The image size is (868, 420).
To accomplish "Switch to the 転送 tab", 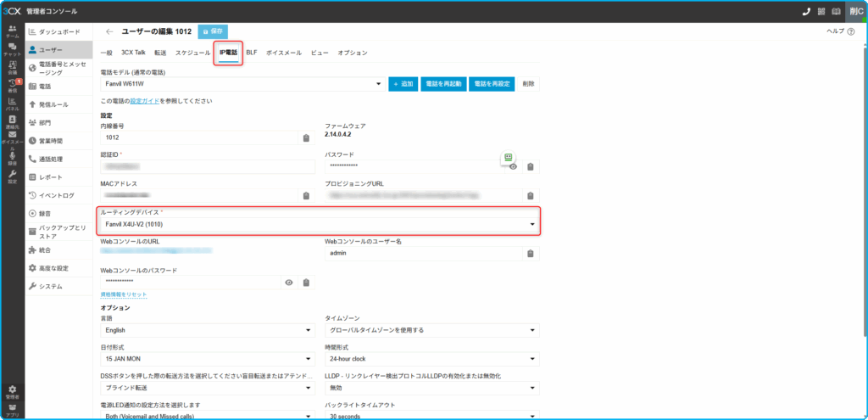I will pyautogui.click(x=160, y=53).
